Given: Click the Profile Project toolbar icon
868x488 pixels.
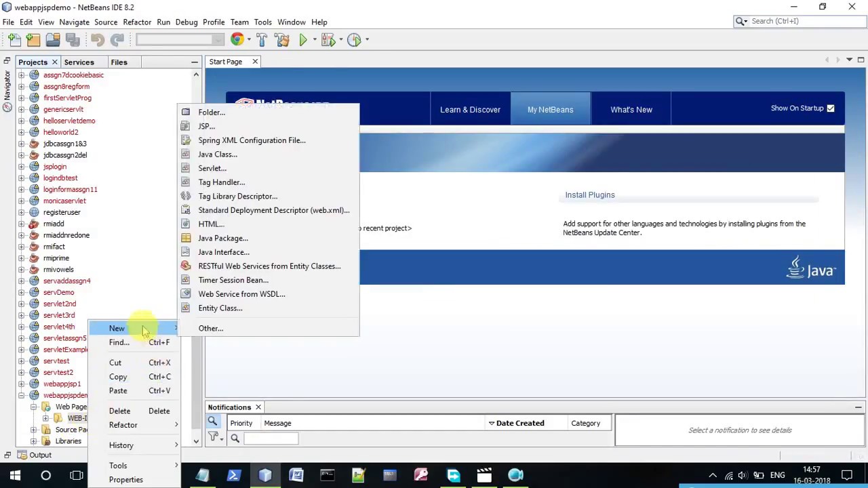Looking at the screenshot, I should [x=354, y=40].
